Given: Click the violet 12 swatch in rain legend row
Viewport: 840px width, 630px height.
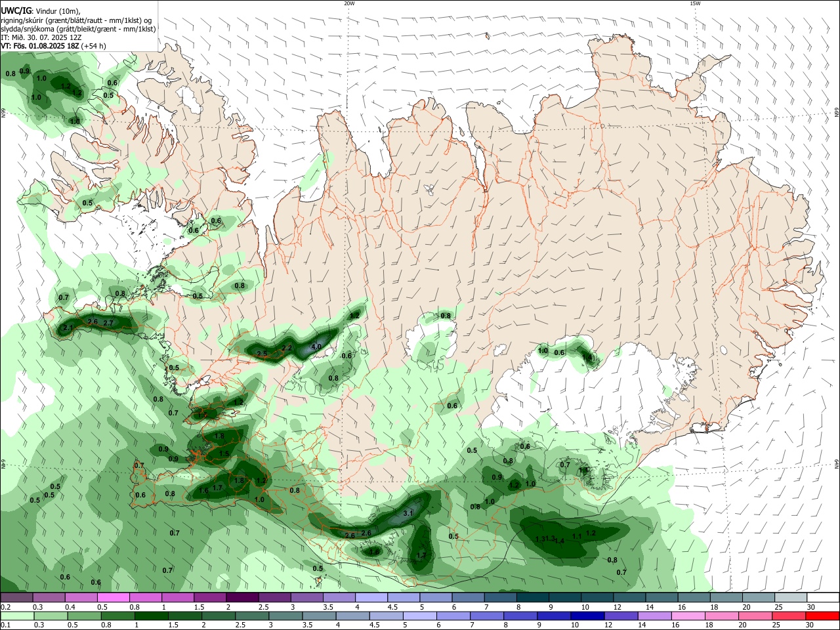Looking at the screenshot, I should 621,616.
